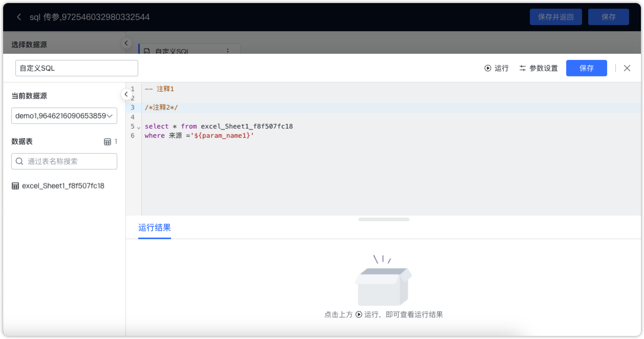
Task: Switch to the 运行结果 tab
Action: click(x=154, y=227)
